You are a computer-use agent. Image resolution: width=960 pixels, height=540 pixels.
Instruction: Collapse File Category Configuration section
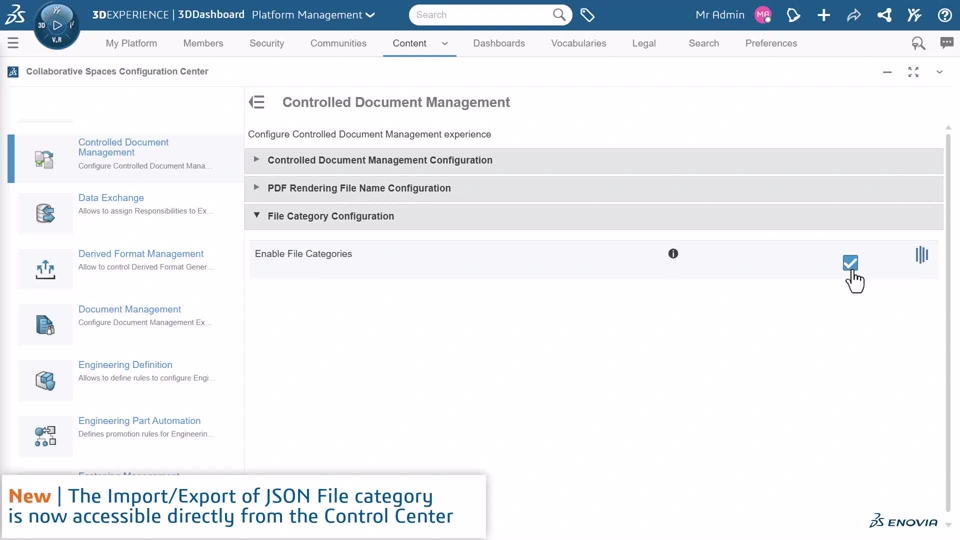coord(593,216)
